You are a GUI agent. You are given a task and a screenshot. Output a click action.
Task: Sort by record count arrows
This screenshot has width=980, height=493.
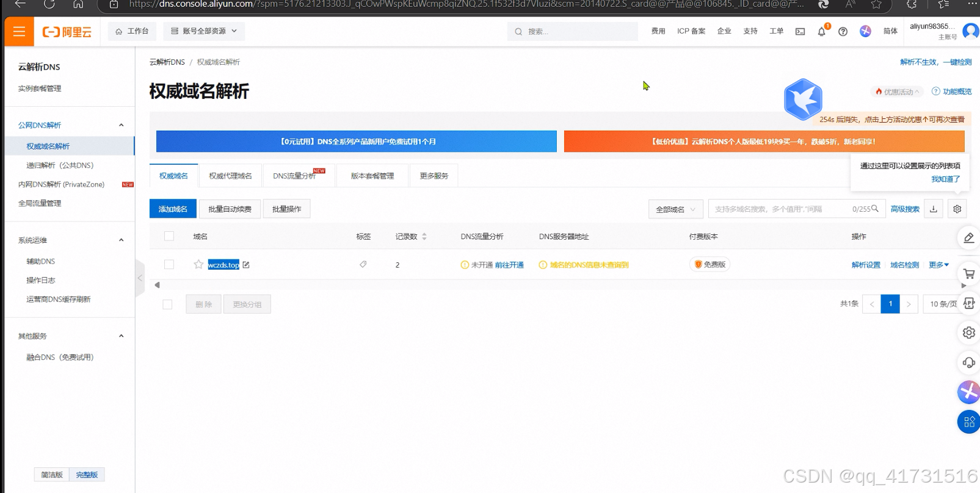click(x=424, y=237)
